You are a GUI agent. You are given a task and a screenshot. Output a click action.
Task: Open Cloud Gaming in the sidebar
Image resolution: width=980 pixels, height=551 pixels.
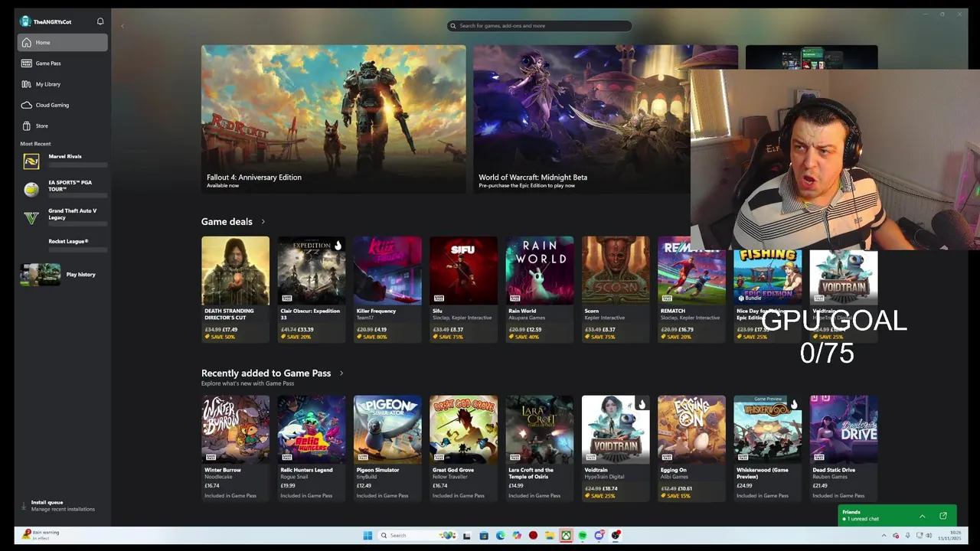(63, 105)
